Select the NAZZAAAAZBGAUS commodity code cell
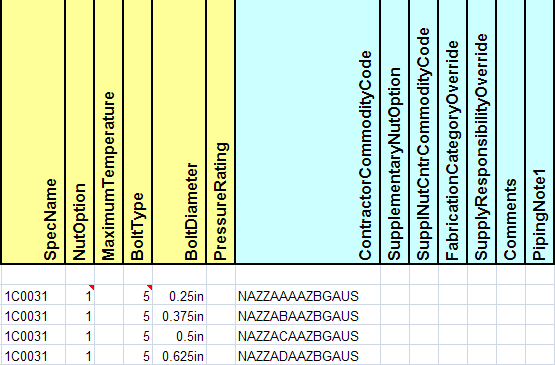 (x=308, y=295)
